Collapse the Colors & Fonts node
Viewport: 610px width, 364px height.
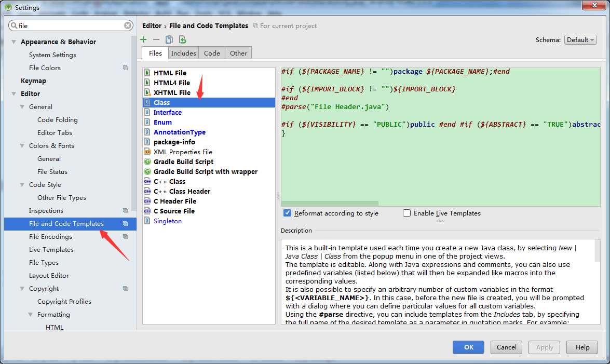[x=22, y=145]
